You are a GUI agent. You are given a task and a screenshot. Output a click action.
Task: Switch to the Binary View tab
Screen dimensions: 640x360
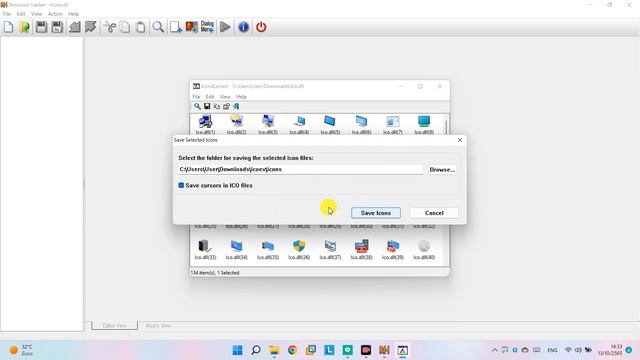point(158,326)
